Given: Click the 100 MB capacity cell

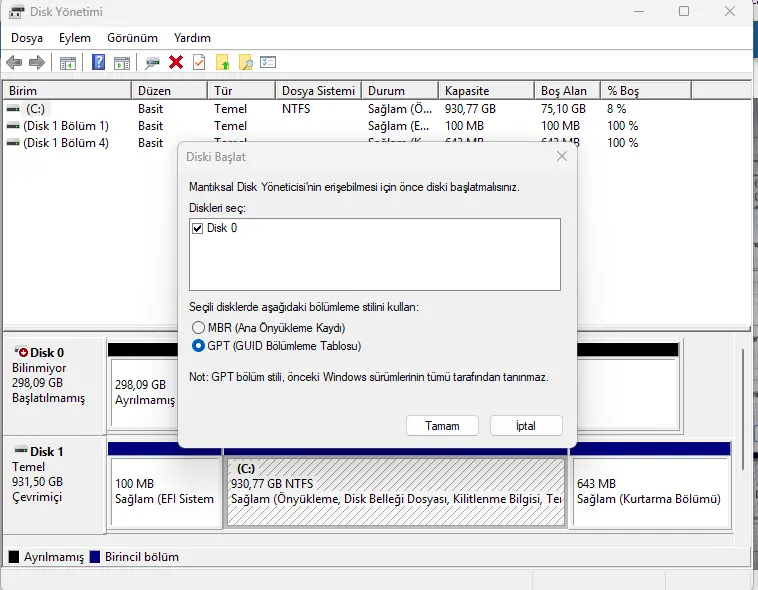Looking at the screenshot, I should (x=464, y=126).
